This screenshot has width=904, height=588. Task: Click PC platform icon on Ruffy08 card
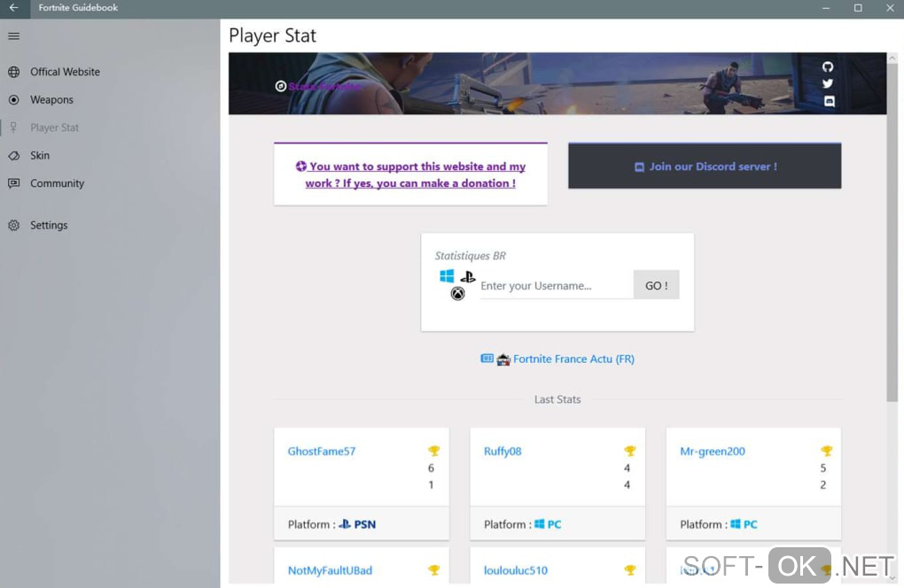540,524
